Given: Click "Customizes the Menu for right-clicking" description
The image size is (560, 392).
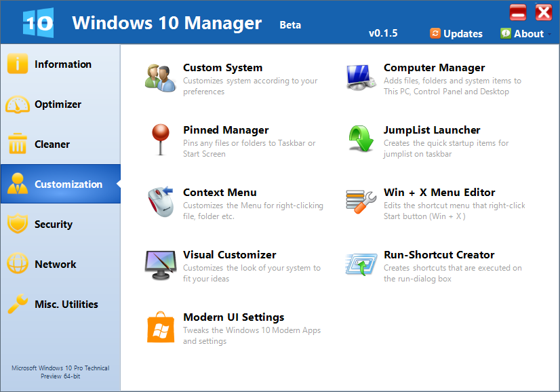Looking at the screenshot, I should click(x=253, y=211).
